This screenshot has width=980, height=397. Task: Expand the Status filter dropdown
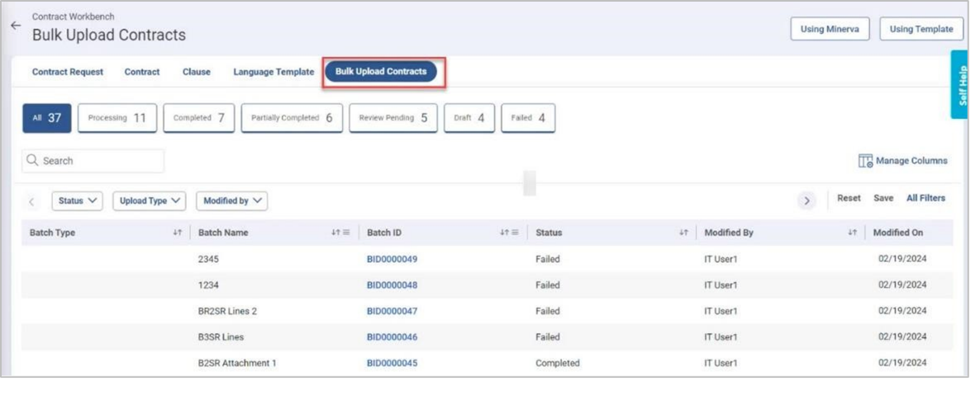tap(77, 201)
